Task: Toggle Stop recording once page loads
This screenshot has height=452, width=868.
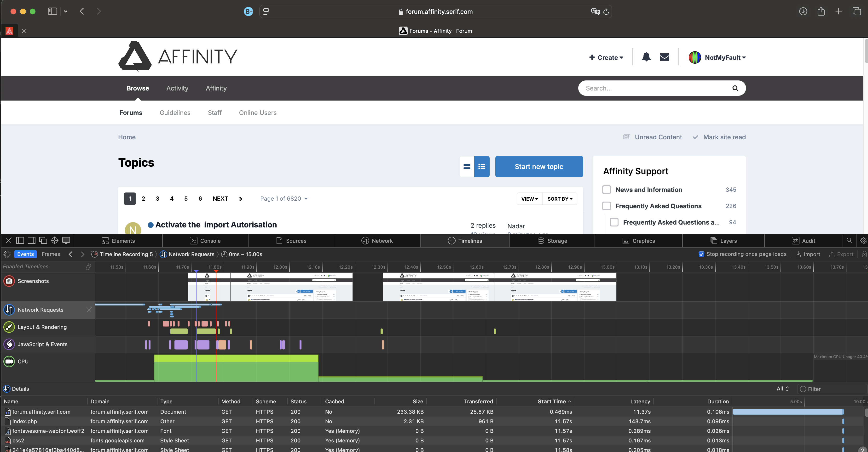Action: pos(701,254)
